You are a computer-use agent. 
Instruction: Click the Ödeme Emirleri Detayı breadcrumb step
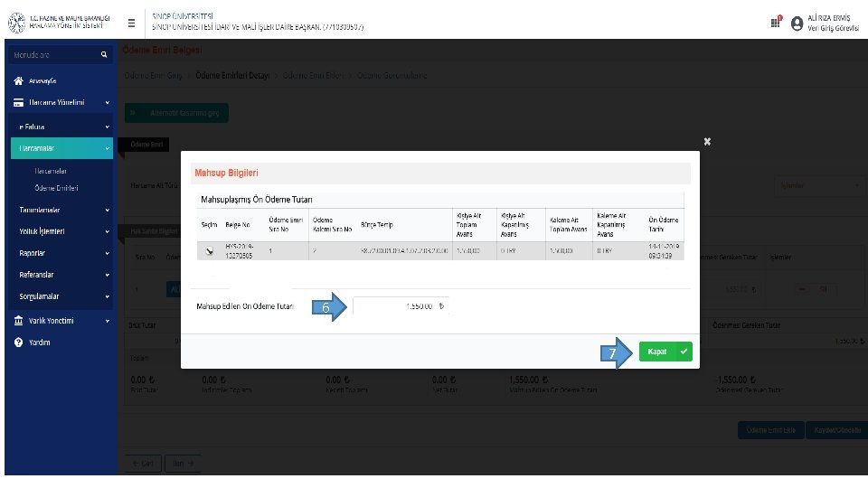point(232,75)
